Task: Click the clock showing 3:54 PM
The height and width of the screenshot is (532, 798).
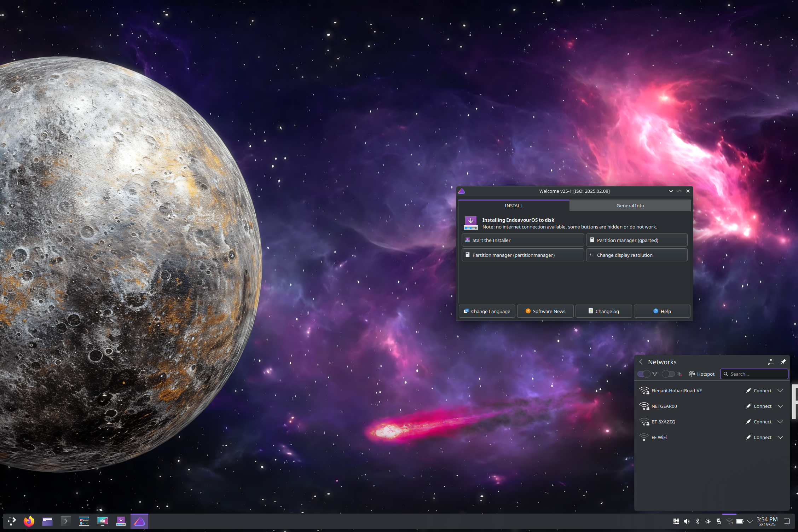Action: pos(767,521)
